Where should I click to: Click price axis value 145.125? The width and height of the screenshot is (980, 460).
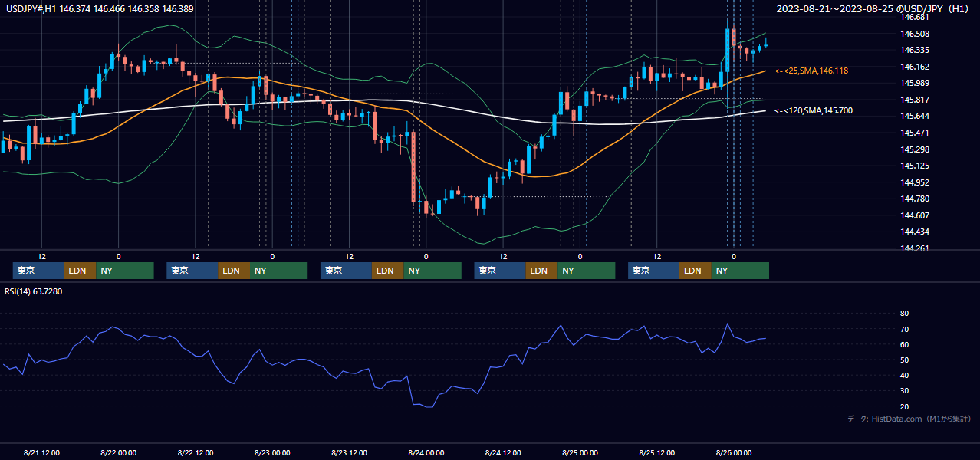click(x=914, y=166)
